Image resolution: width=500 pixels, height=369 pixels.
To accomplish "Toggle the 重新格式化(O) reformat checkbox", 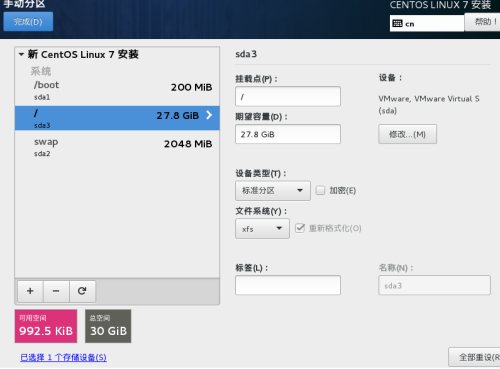I will click(x=300, y=228).
